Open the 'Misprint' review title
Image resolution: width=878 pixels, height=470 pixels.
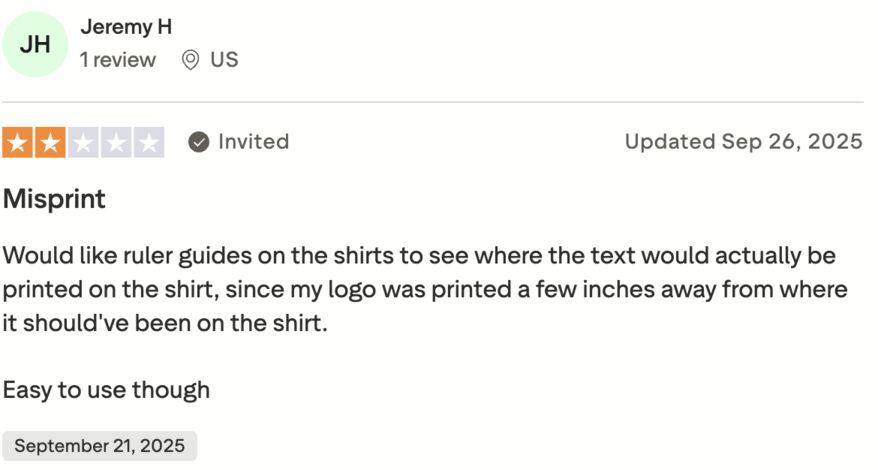pyautogui.click(x=54, y=199)
